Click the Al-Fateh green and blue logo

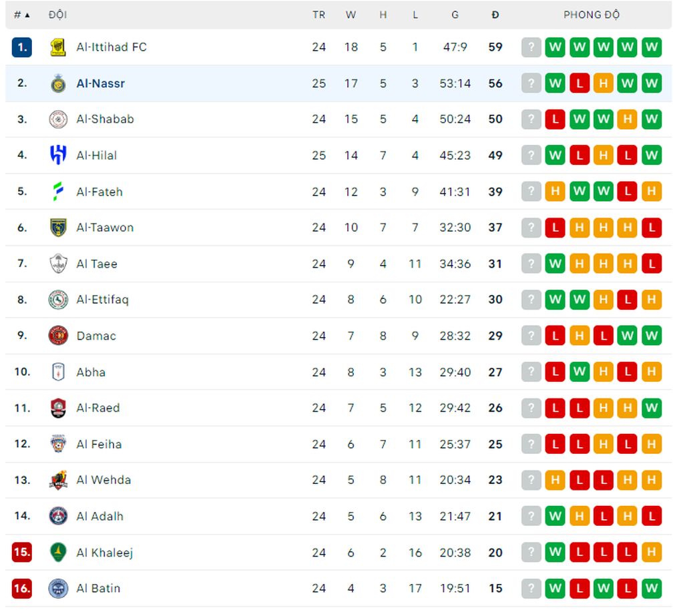click(x=58, y=192)
